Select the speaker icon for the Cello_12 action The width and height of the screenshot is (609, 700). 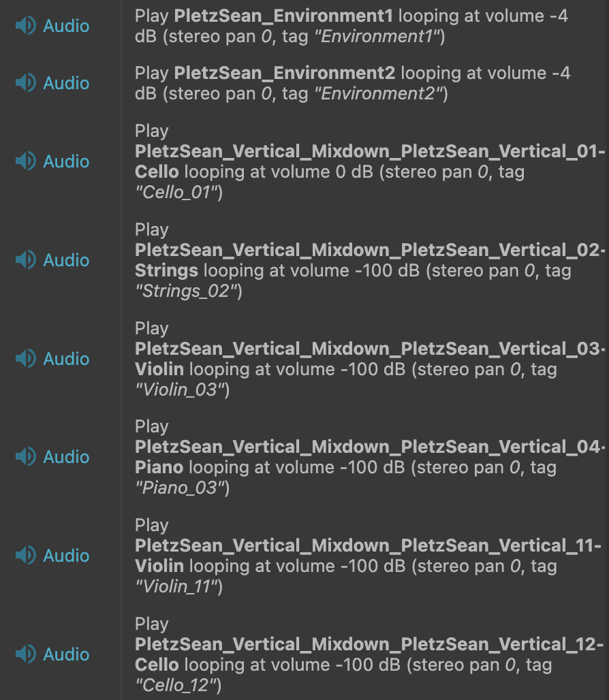coord(25,654)
